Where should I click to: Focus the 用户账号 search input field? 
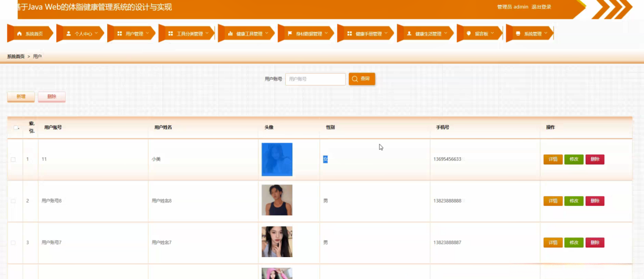click(315, 79)
